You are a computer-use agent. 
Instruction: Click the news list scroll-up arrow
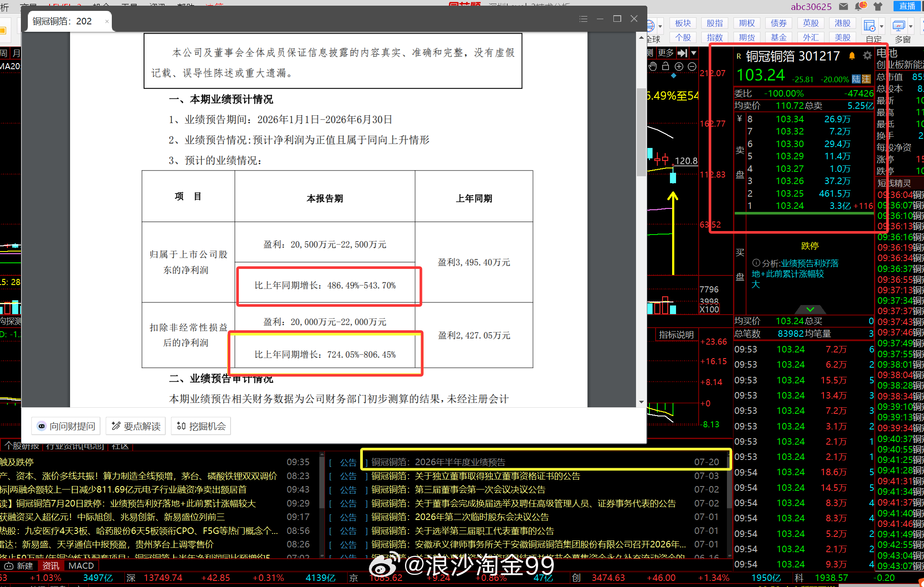coord(322,454)
